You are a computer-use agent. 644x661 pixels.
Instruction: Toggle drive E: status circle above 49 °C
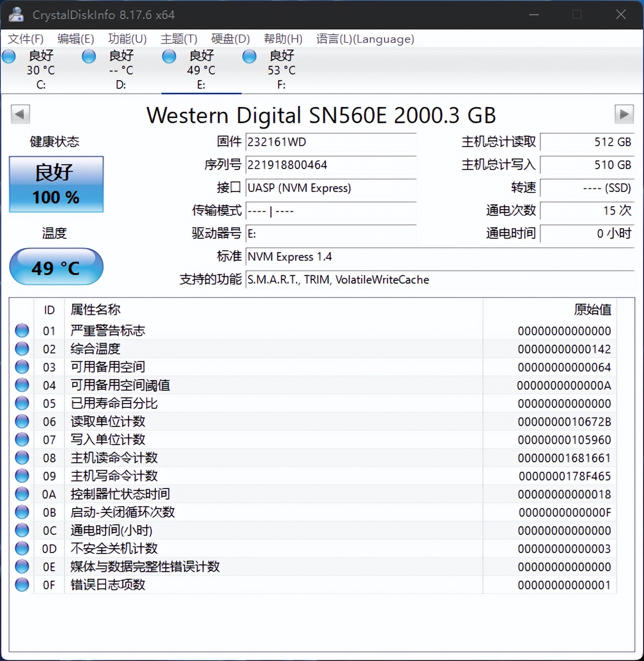point(168,56)
